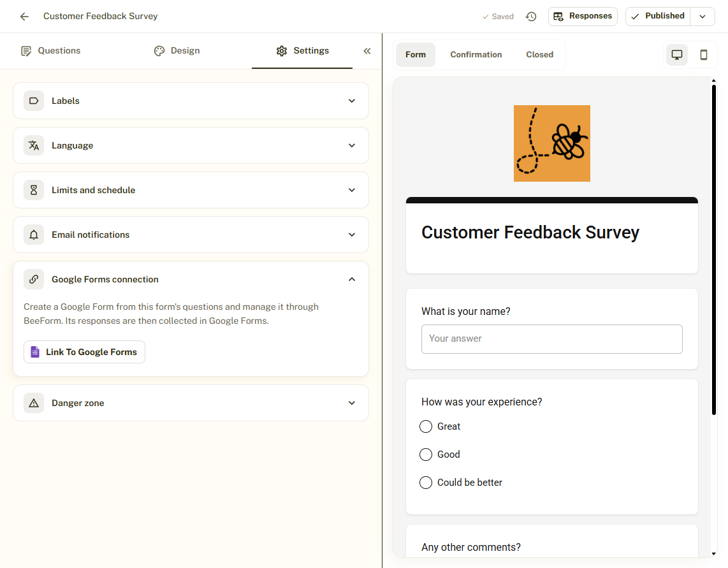
Task: Click the Language translate icon
Action: click(34, 145)
